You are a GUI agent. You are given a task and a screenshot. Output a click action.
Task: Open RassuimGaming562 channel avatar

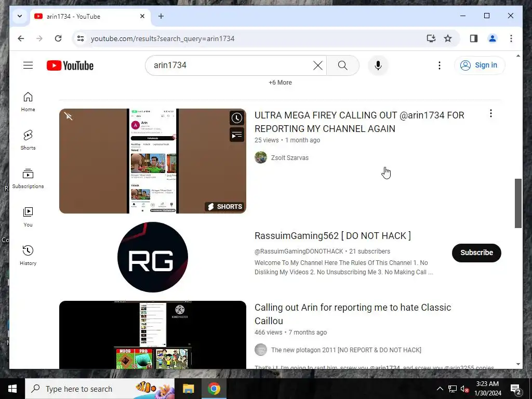pyautogui.click(x=153, y=257)
